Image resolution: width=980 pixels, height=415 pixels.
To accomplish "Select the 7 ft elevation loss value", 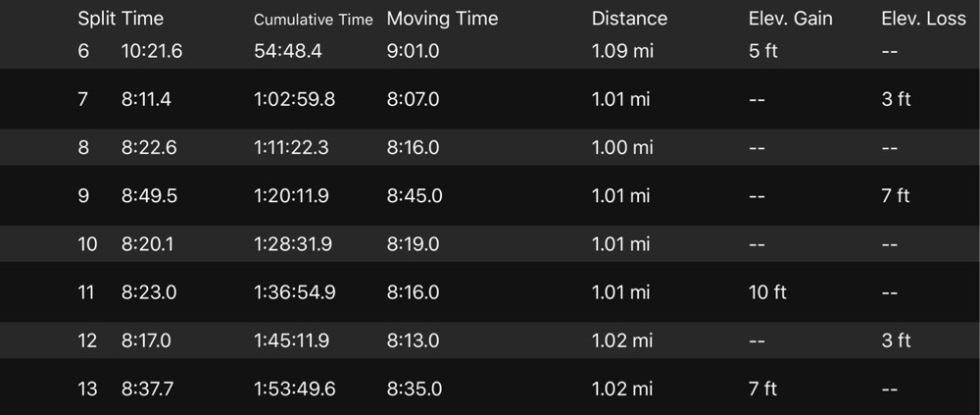I will point(896,196).
